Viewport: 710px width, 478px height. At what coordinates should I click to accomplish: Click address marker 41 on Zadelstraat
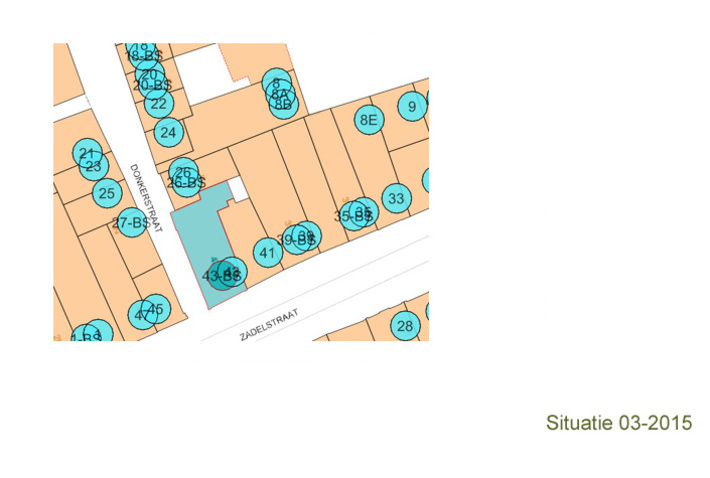pyautogui.click(x=267, y=253)
